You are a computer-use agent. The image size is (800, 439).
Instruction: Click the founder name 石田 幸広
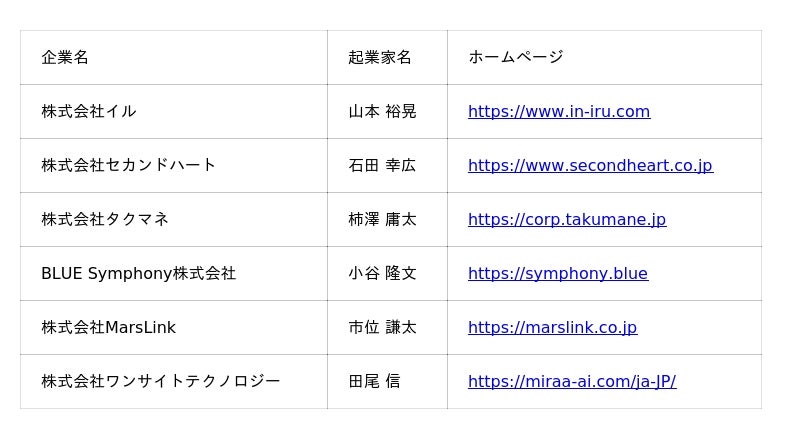(382, 165)
